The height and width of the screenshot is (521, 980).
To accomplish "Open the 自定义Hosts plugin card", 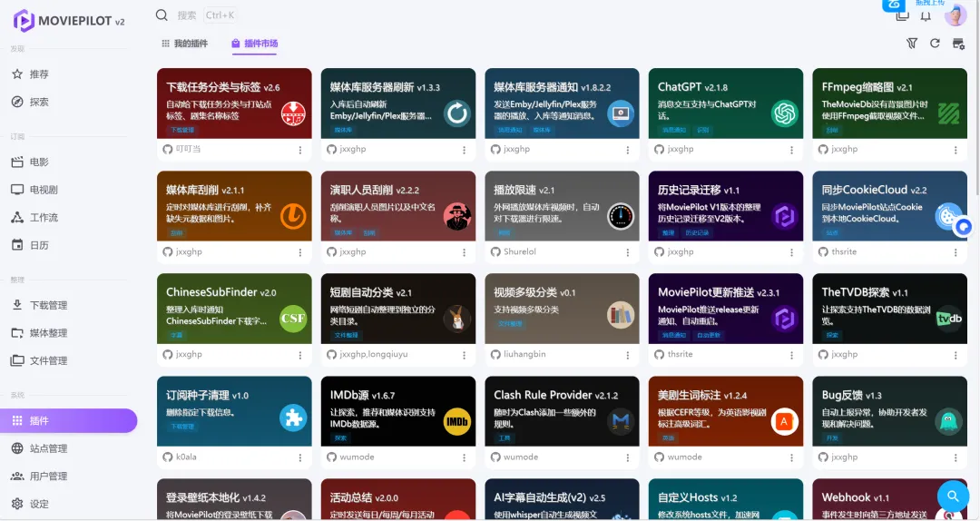I will [x=726, y=499].
